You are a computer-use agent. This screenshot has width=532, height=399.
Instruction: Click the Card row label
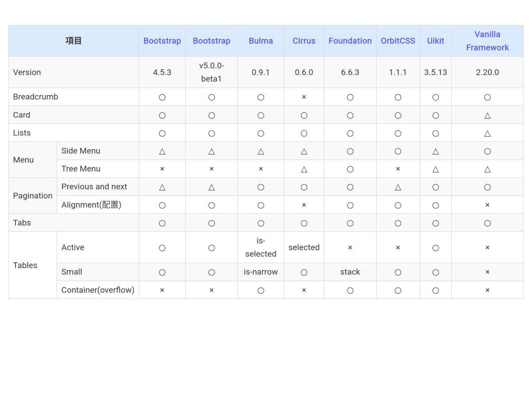coord(22,115)
